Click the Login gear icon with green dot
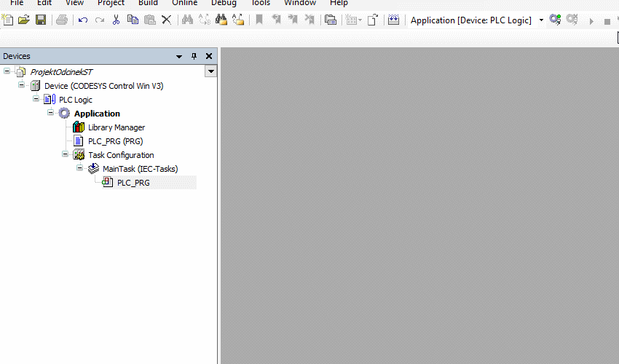Image resolution: width=619 pixels, height=364 pixels. point(555,20)
